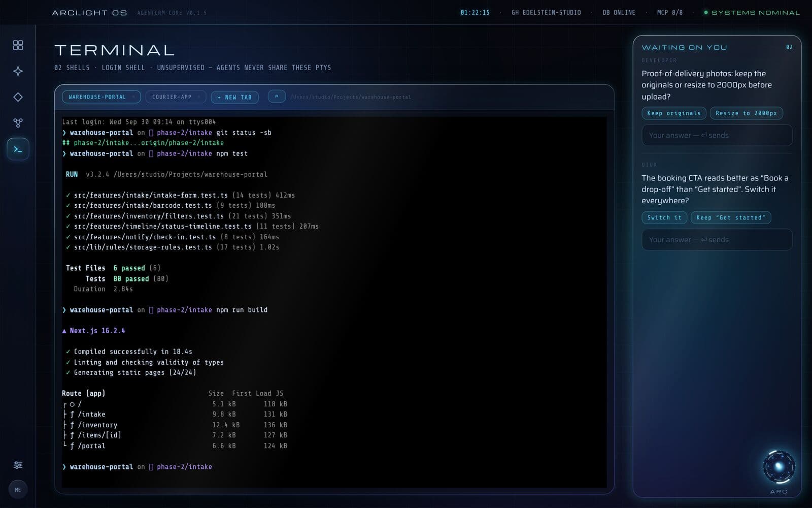This screenshot has height=508, width=812.
Task: Click the 02 counter in Waiting On You
Action: pos(789,47)
